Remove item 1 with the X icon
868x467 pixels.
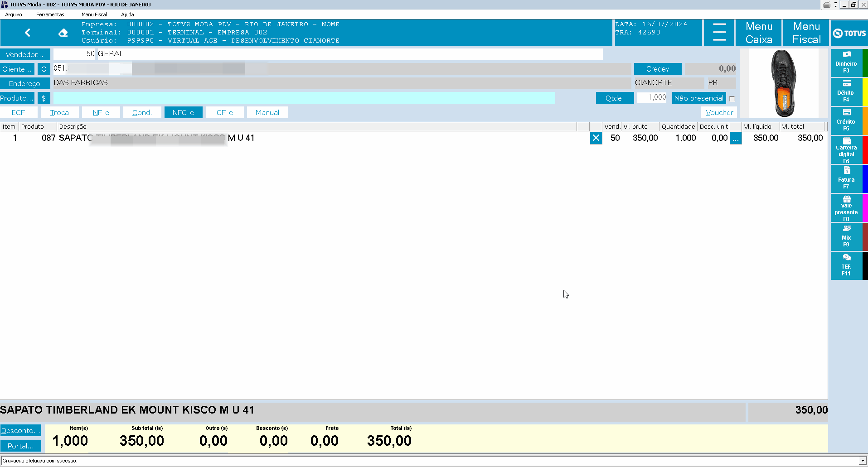[596, 138]
